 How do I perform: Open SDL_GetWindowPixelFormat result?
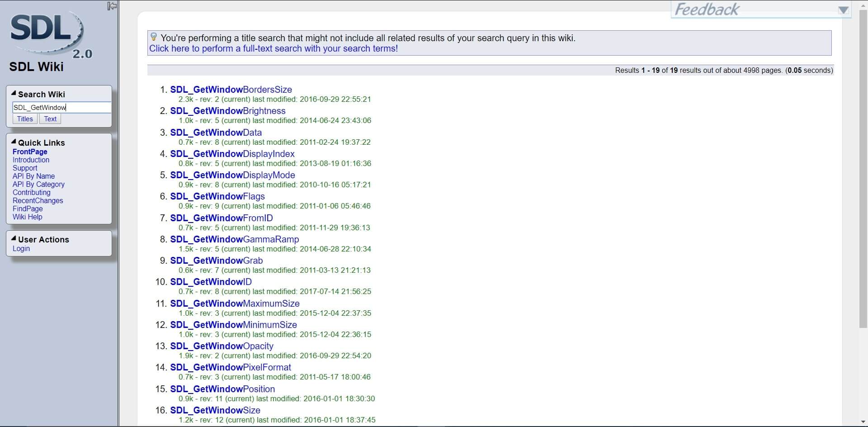click(231, 367)
